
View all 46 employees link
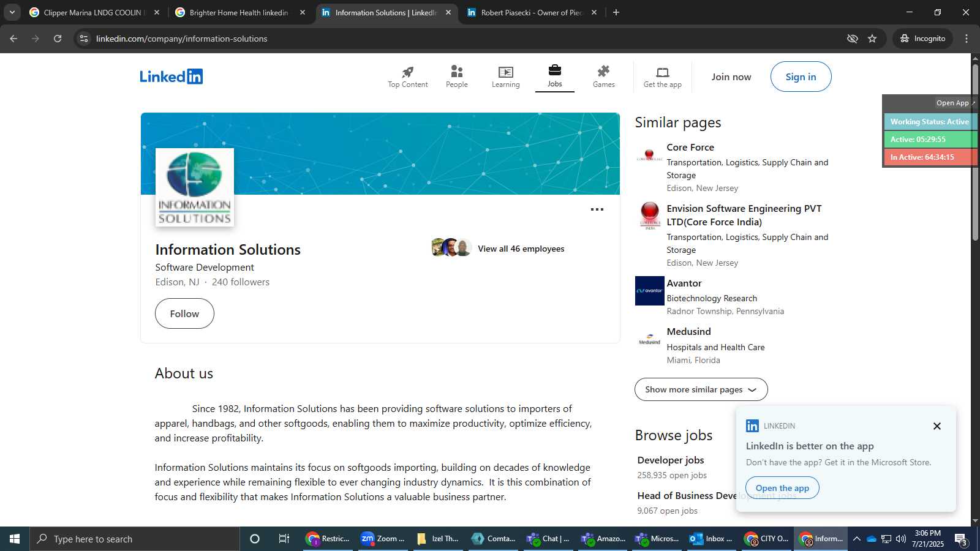(x=521, y=249)
